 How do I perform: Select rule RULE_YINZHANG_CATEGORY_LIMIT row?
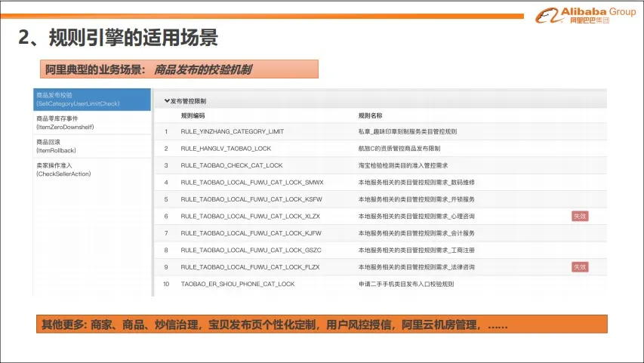pos(232,131)
